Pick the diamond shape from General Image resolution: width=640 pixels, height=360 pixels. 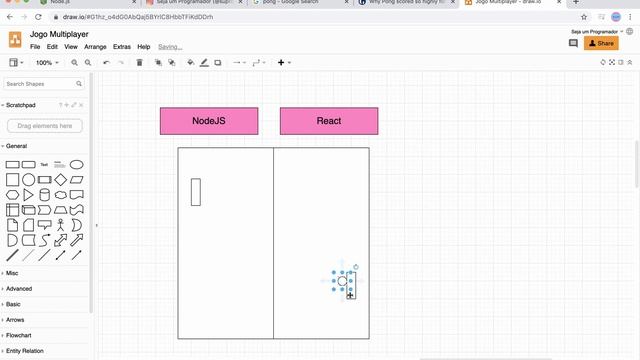[x=60, y=180]
